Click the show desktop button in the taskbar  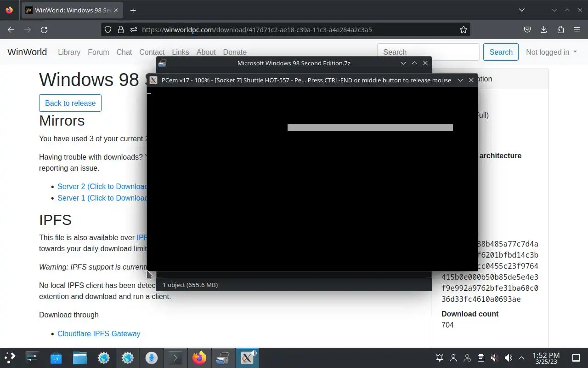coord(576,358)
